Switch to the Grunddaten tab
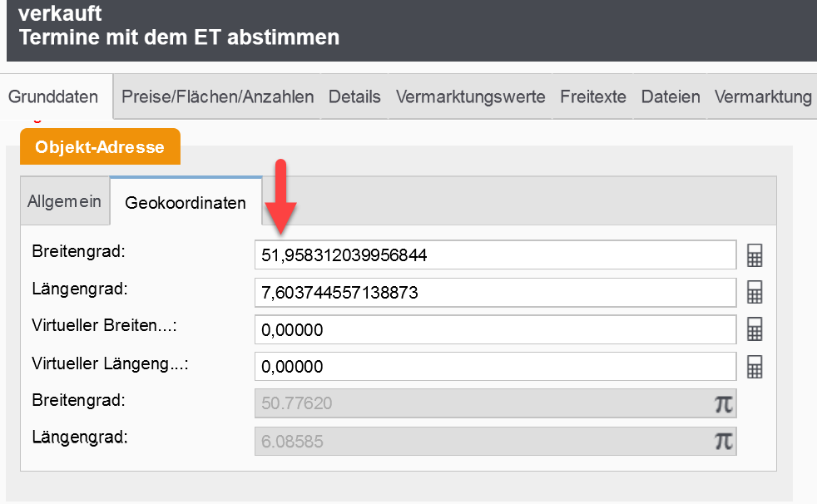Screen dimensions: 817x504 (x=53, y=97)
